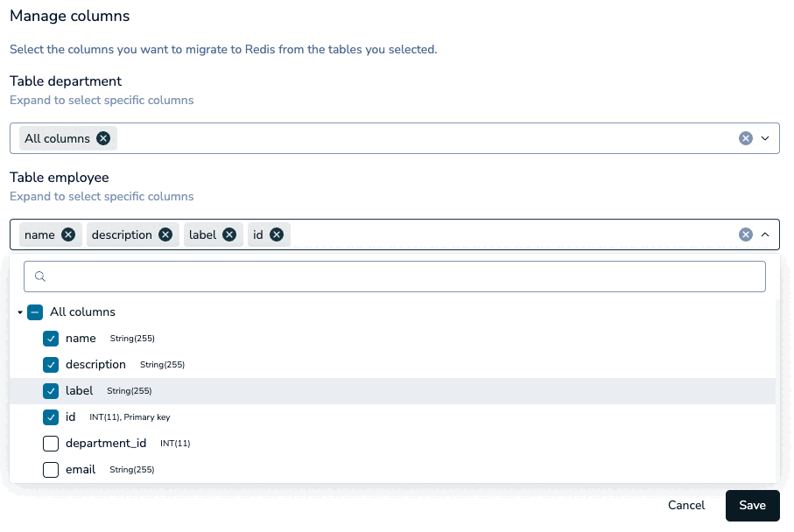Image resolution: width=794 pixels, height=532 pixels.
Task: Open the Table department dropdown chevron
Action: tap(765, 138)
